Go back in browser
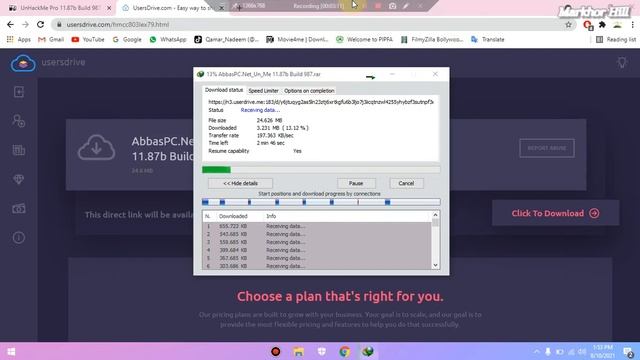 coord(10,24)
